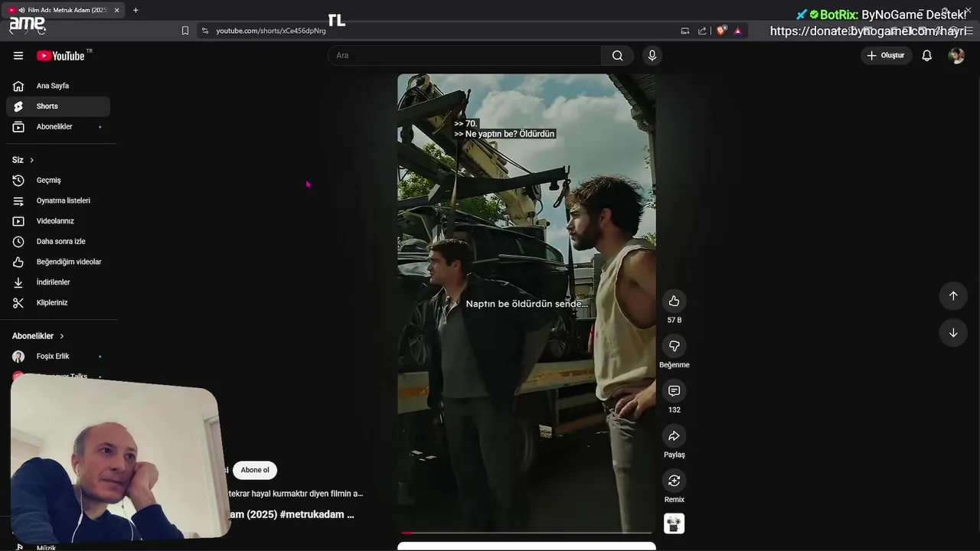The image size is (980, 551).
Task: Open the YouTube hamburger guide menu
Action: pos(18,55)
